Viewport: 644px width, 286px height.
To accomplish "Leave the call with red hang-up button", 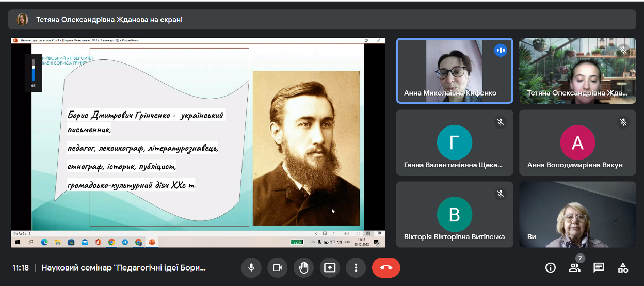I will pos(385,267).
